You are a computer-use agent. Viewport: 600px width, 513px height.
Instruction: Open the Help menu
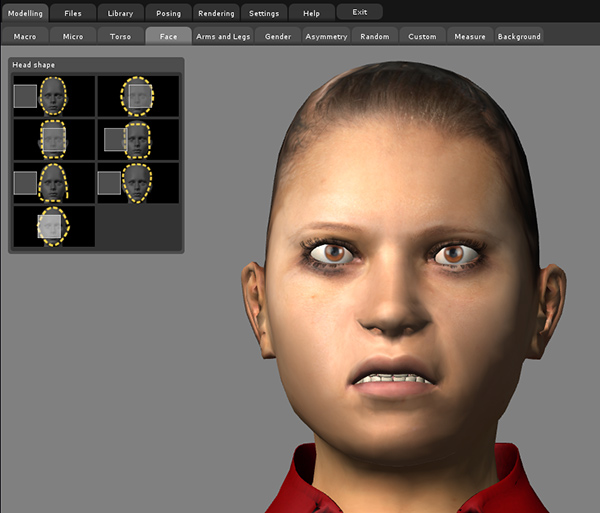click(311, 13)
